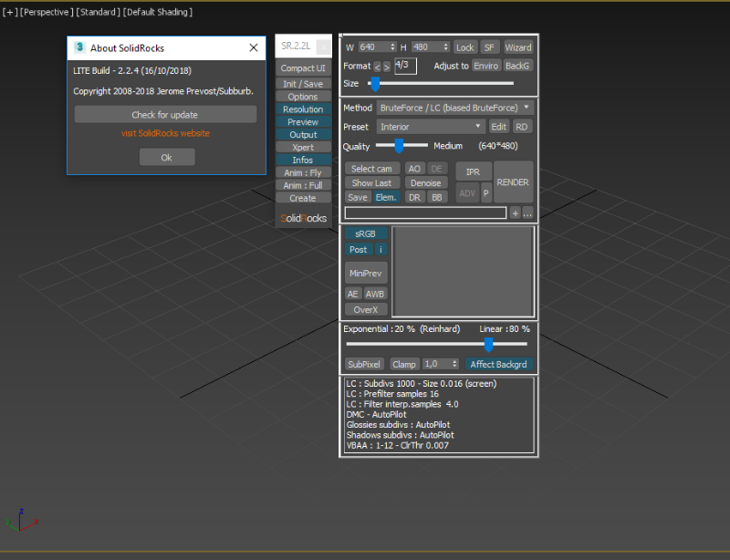
Task: Launch the Wizard
Action: pyautogui.click(x=517, y=47)
